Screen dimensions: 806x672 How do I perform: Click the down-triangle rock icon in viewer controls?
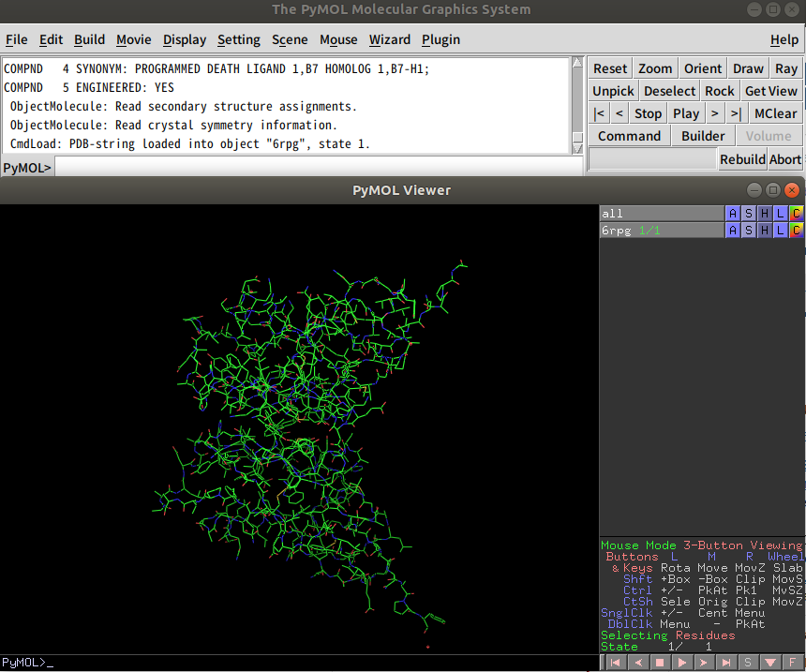point(771,663)
